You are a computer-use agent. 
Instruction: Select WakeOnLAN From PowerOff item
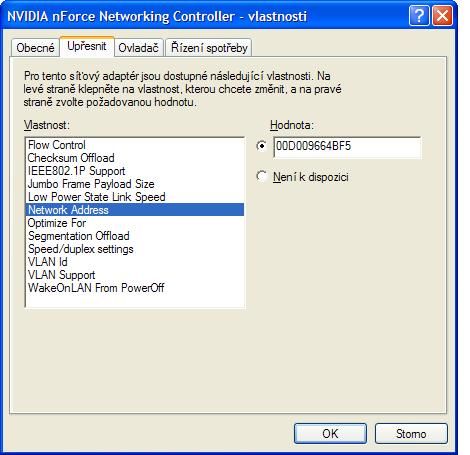click(135, 288)
